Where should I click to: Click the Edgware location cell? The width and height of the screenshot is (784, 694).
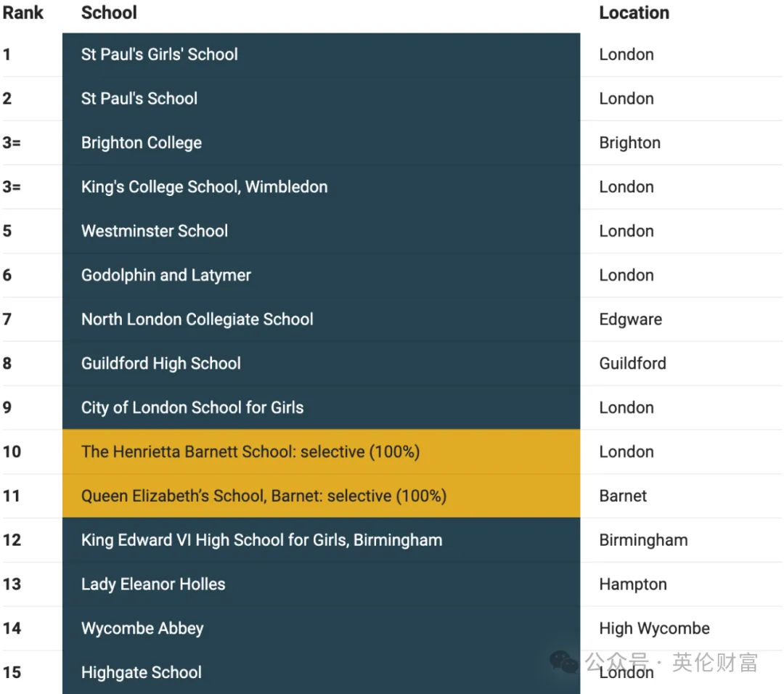[x=631, y=319]
